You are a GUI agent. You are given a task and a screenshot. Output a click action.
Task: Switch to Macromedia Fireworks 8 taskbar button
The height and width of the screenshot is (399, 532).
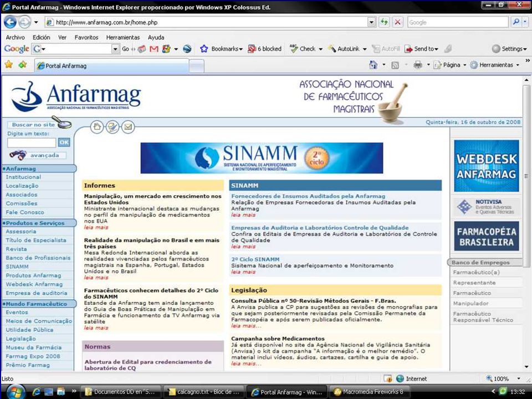click(x=369, y=392)
